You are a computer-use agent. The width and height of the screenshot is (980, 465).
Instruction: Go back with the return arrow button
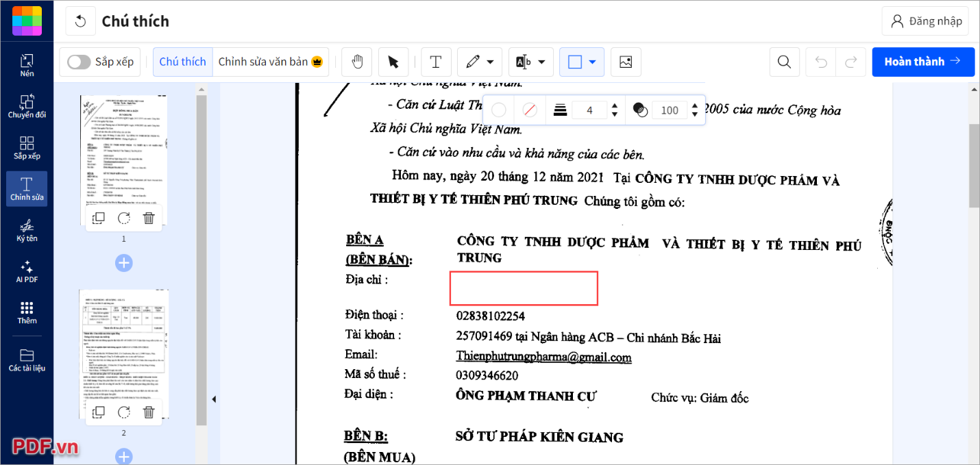point(80,21)
